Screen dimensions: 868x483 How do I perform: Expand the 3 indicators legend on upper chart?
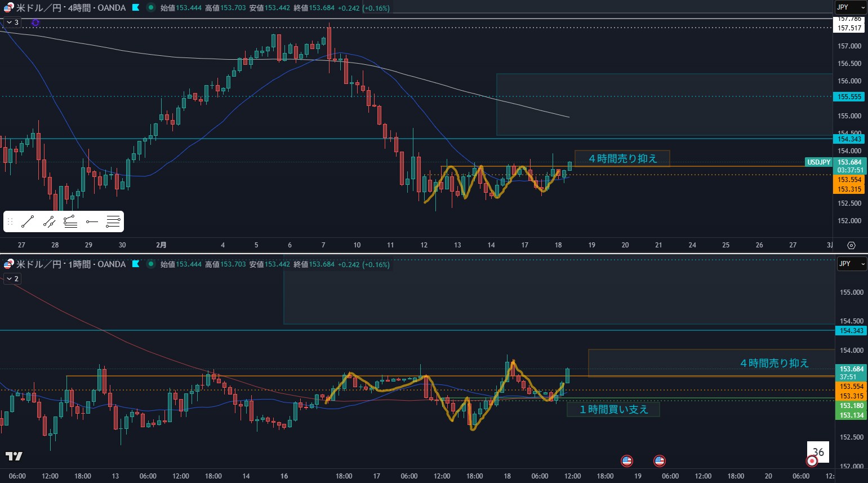(x=12, y=23)
